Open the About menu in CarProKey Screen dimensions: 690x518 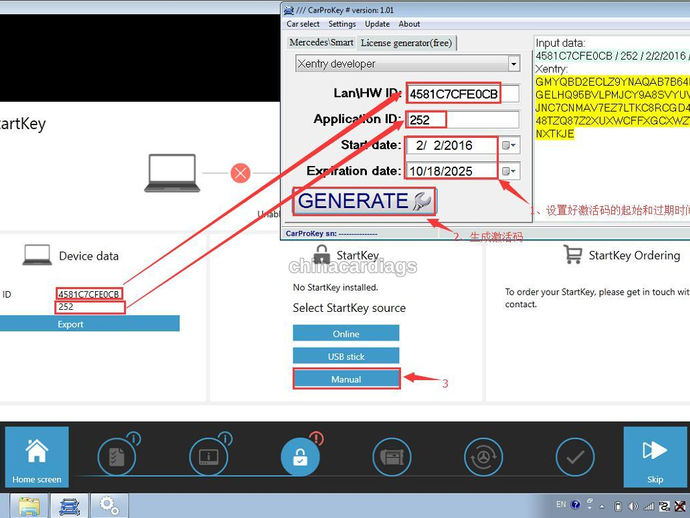409,24
